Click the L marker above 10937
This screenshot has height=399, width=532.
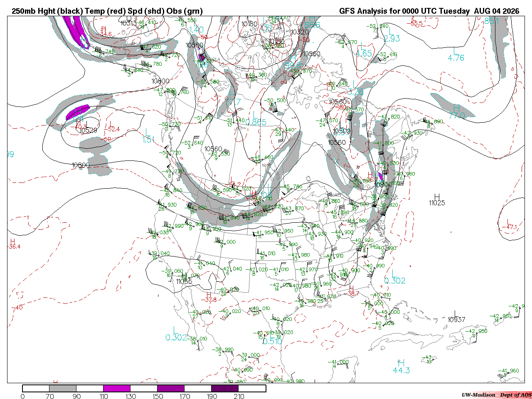point(456,313)
